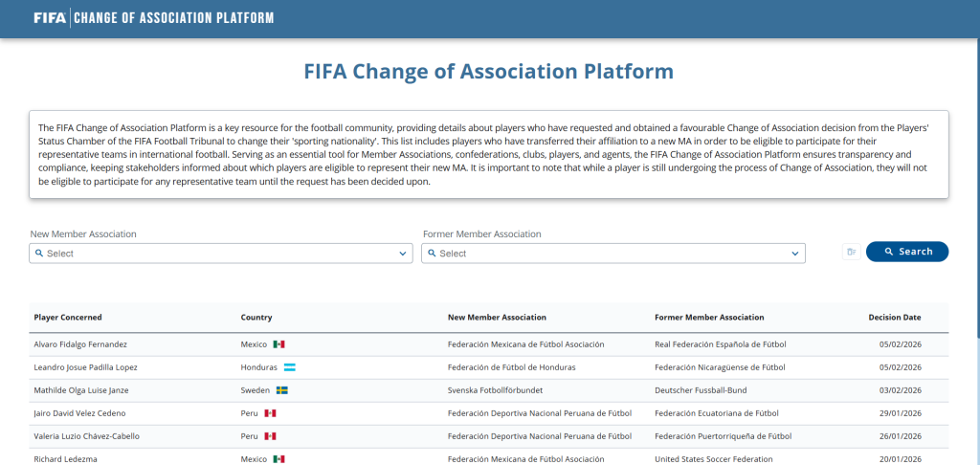Open Change of Association Platform header title
This screenshot has height=465, width=980.
(173, 18)
